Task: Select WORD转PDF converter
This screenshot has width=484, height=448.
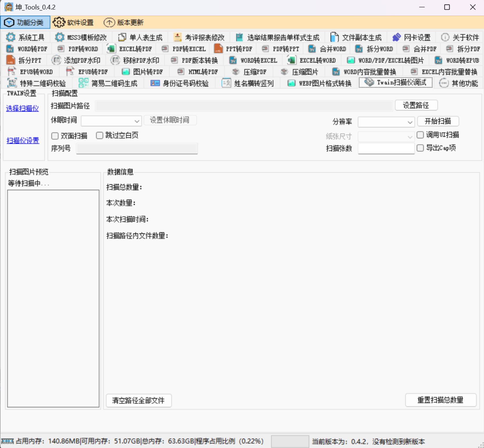Action: pos(26,49)
